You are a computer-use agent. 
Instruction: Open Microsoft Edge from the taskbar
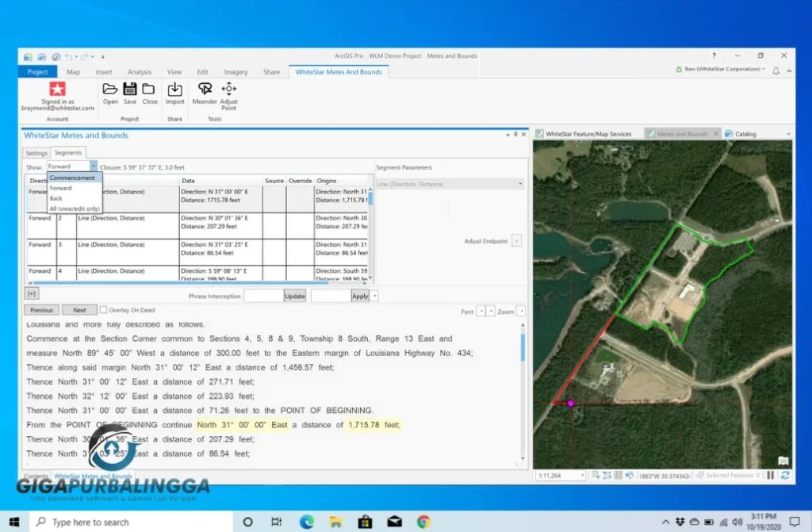tap(306, 522)
